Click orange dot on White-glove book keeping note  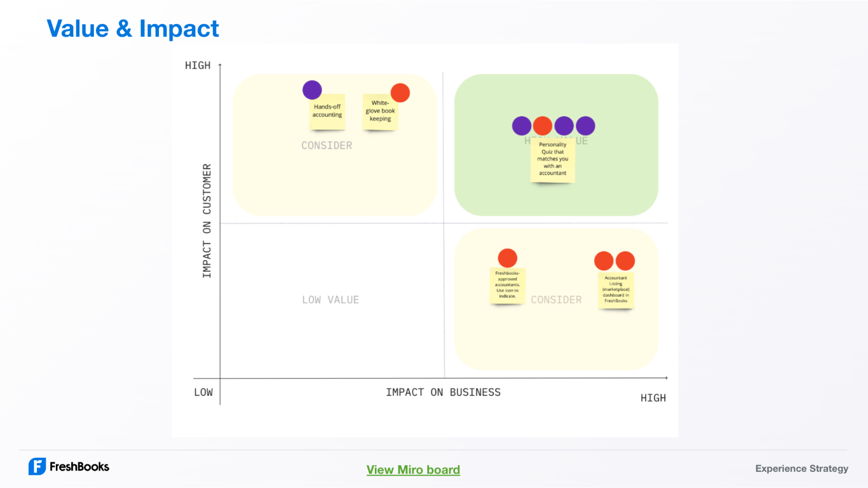[x=400, y=93]
